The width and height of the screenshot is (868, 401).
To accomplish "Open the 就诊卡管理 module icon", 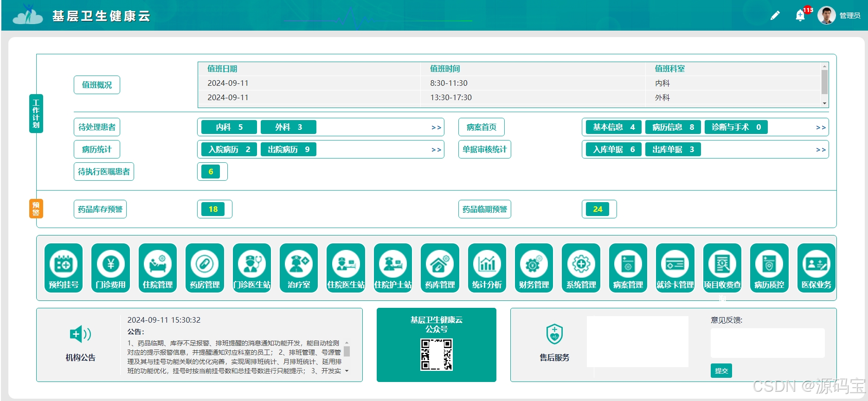I will click(675, 268).
